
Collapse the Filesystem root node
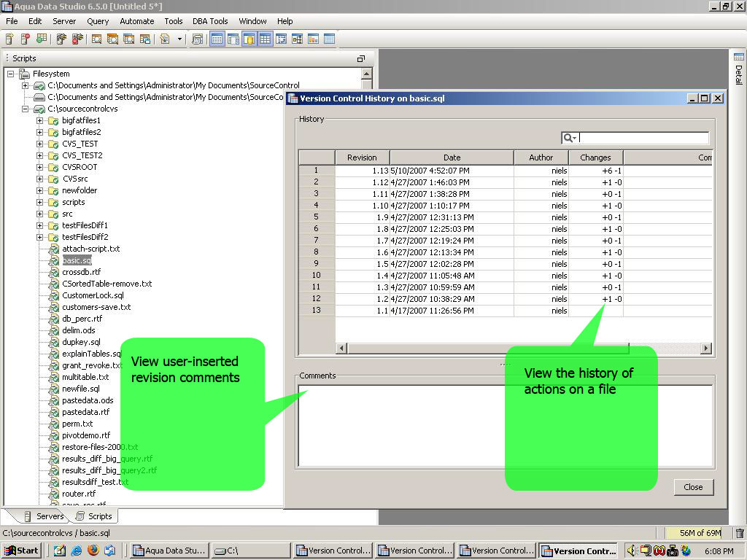[10, 74]
